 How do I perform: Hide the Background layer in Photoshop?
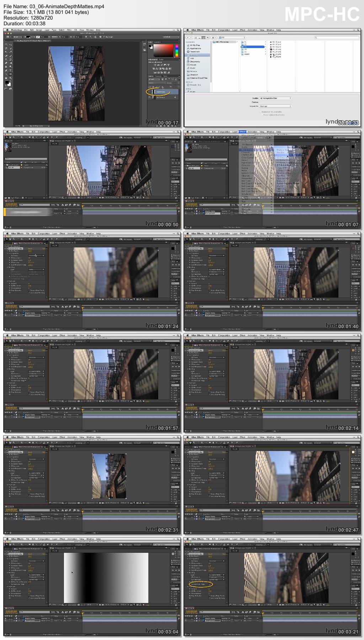tap(150, 97)
